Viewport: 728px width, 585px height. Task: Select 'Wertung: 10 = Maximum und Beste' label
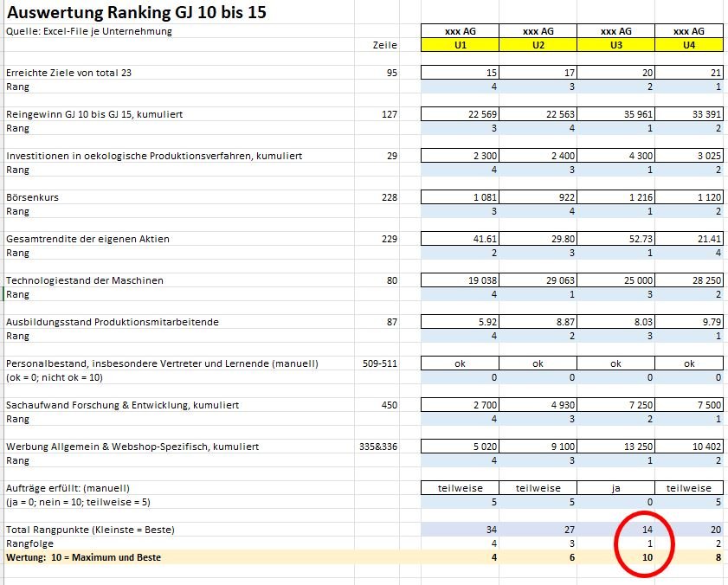[84, 557]
